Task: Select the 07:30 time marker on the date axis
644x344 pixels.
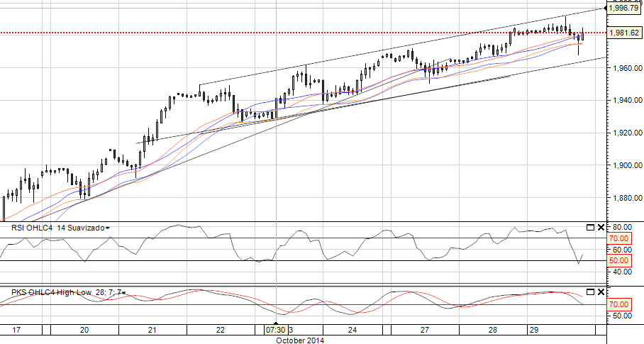Action: (x=275, y=330)
